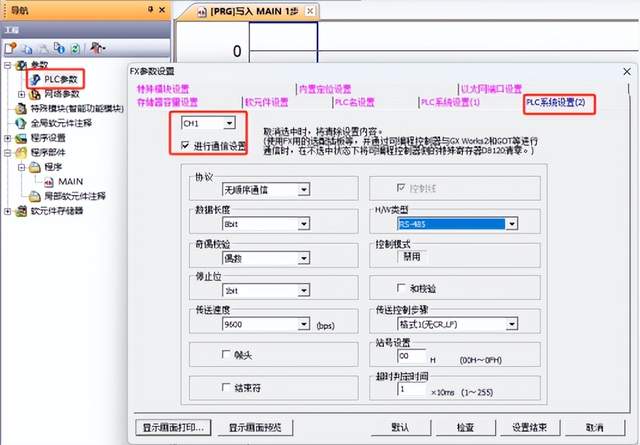Toggle the 进行通信设置 checkbox

(187, 146)
